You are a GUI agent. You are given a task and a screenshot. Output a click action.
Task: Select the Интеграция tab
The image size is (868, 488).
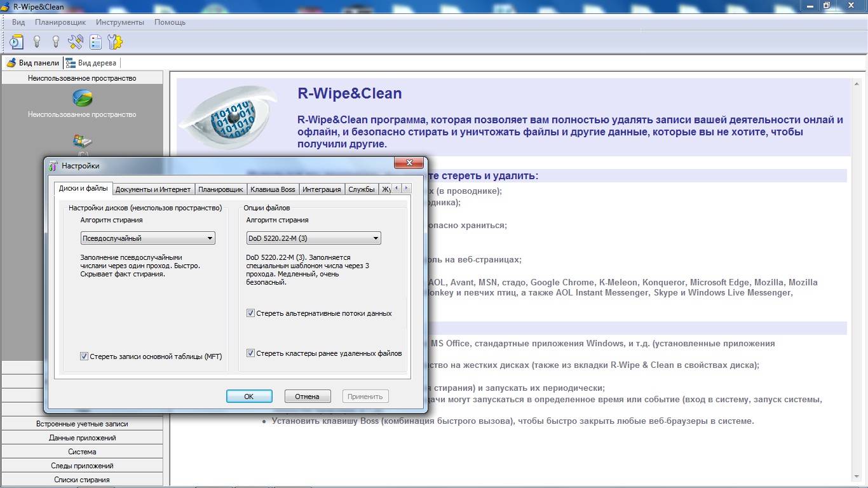[x=322, y=189]
